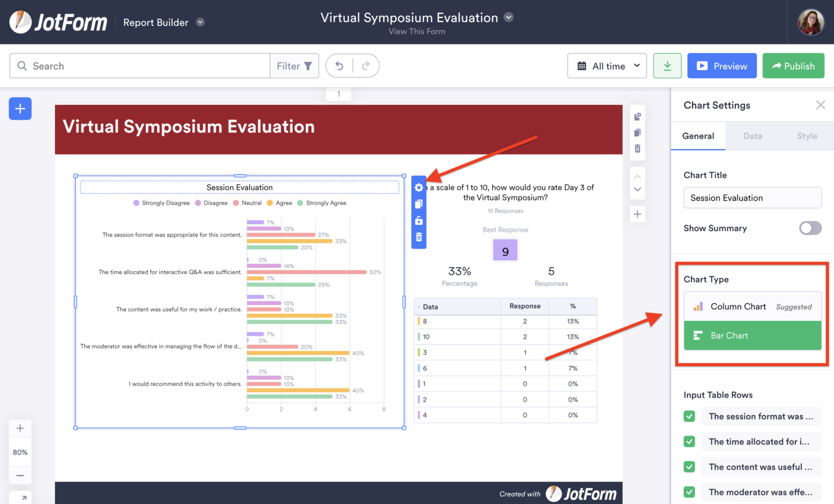Open the green download report icon

click(x=667, y=65)
